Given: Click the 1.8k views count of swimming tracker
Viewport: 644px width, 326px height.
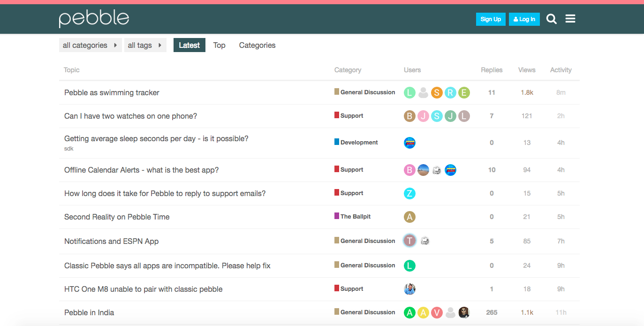Looking at the screenshot, I should pos(527,92).
